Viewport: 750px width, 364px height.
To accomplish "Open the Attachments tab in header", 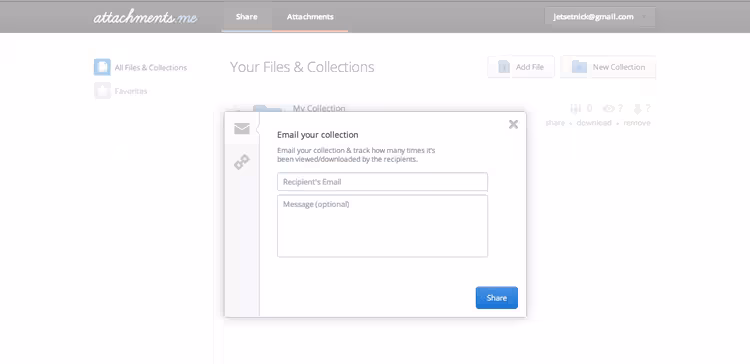I will pyautogui.click(x=310, y=17).
